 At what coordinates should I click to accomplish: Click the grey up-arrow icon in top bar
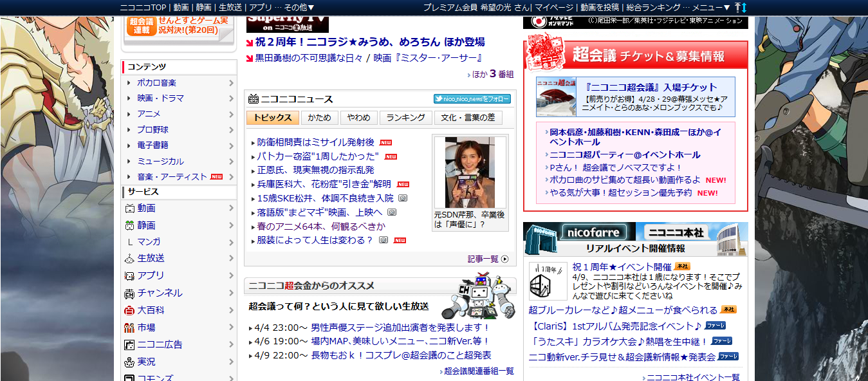pyautogui.click(x=737, y=7)
